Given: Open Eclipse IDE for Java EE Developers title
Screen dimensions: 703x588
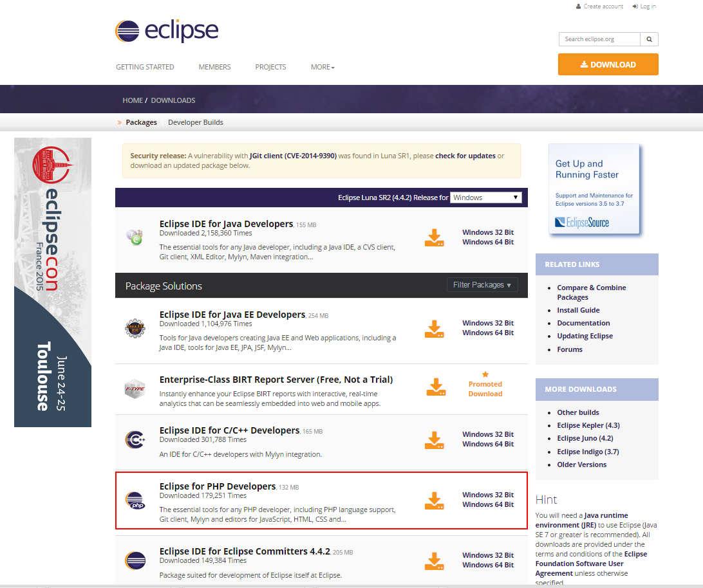Looking at the screenshot, I should click(232, 315).
